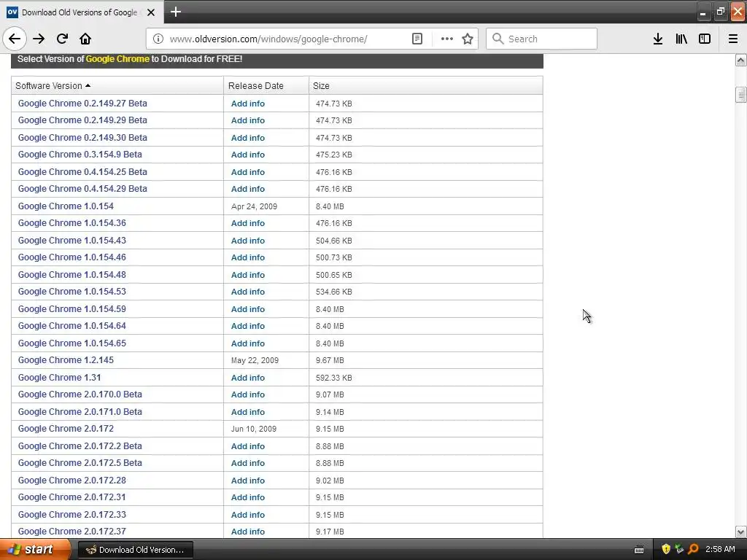The image size is (747, 560).
Task: Click Add info for Chrome 1.0.154.48
Action: point(248,275)
